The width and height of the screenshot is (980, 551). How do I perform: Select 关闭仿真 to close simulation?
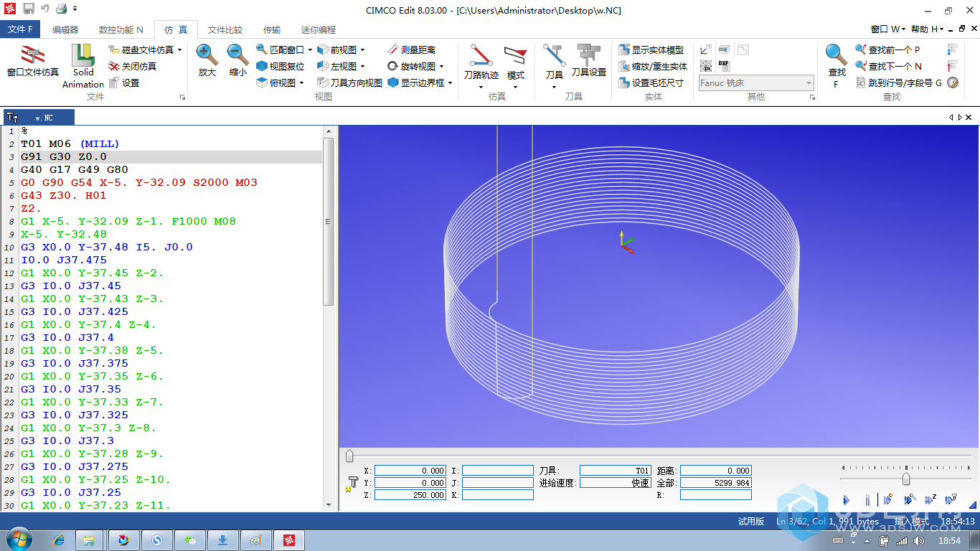point(133,66)
